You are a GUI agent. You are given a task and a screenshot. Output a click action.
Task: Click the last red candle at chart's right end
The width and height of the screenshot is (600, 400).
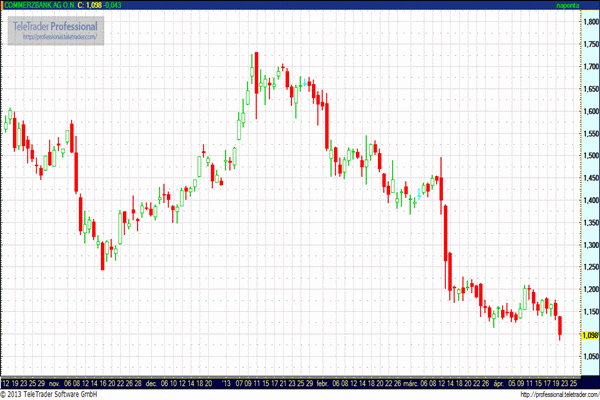(560, 325)
